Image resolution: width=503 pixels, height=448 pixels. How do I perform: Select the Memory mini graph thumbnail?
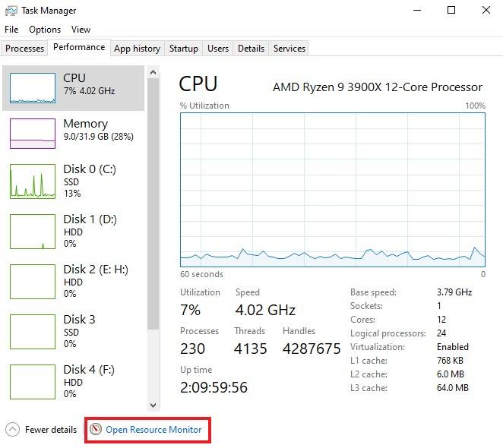(33, 134)
